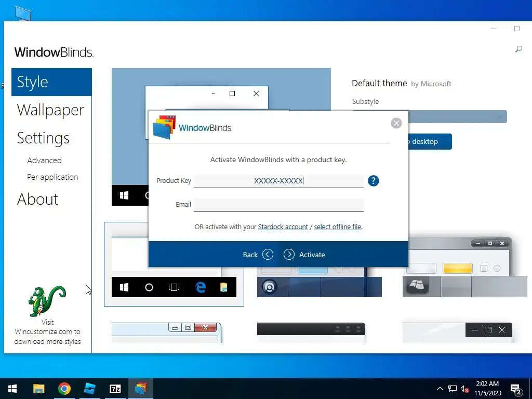Go Back in activation dialog
The height and width of the screenshot is (399, 532).
click(258, 255)
